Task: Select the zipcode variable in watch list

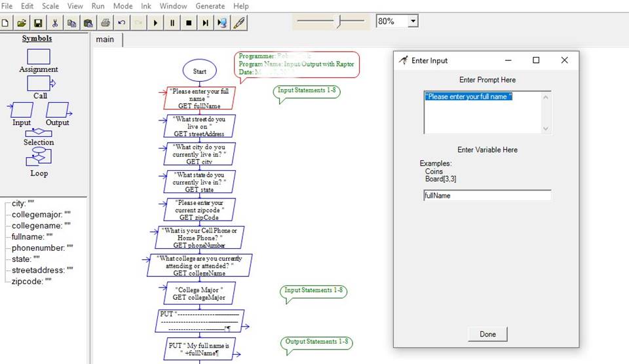Action: pos(31,282)
